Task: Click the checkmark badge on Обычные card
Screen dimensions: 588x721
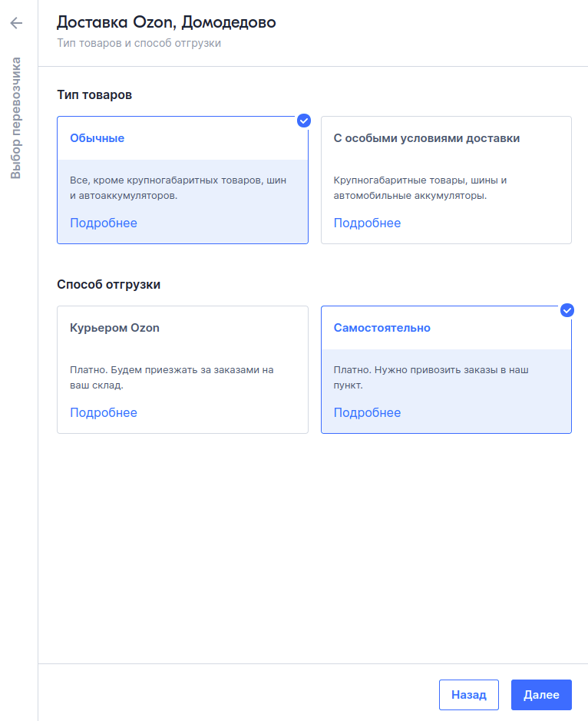Action: click(x=304, y=121)
